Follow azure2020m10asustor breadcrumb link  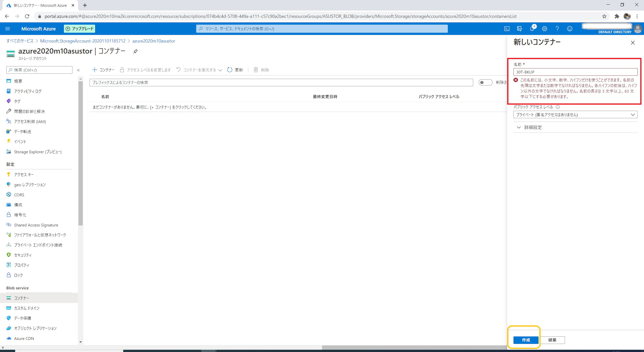pyautogui.click(x=154, y=41)
